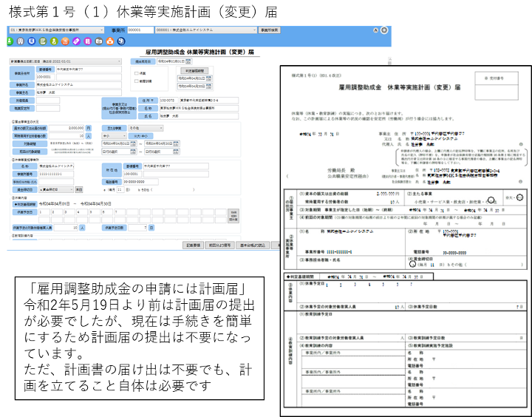Image resolution: width=532 pixels, height=417 pixels.
Task: Click the round gear icon at blue bar right
Action: click(384, 30)
